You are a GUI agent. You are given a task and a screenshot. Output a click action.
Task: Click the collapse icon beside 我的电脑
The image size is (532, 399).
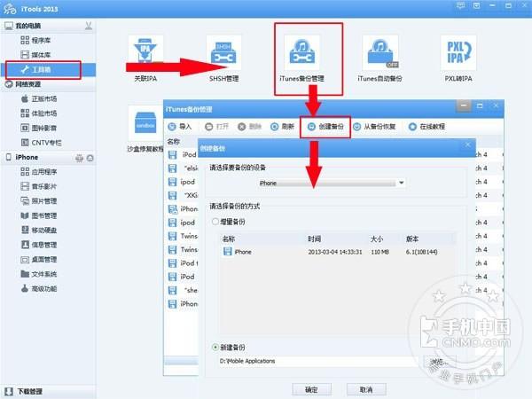click(x=89, y=26)
